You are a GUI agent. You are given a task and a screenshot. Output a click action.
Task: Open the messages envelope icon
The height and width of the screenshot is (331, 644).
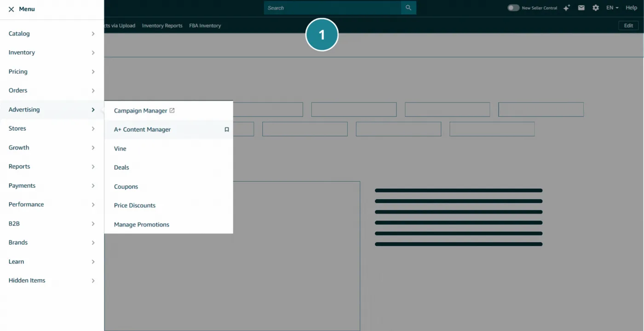pyautogui.click(x=581, y=8)
